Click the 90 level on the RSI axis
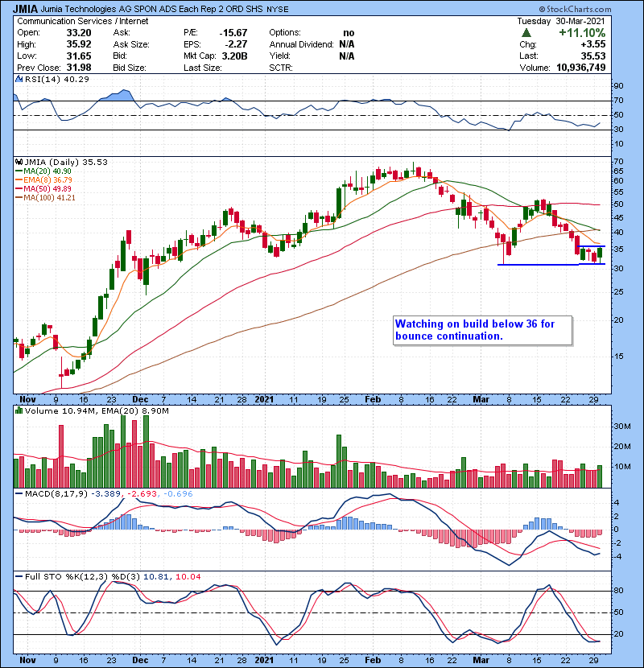The height and width of the screenshot is (668, 644). point(618,86)
